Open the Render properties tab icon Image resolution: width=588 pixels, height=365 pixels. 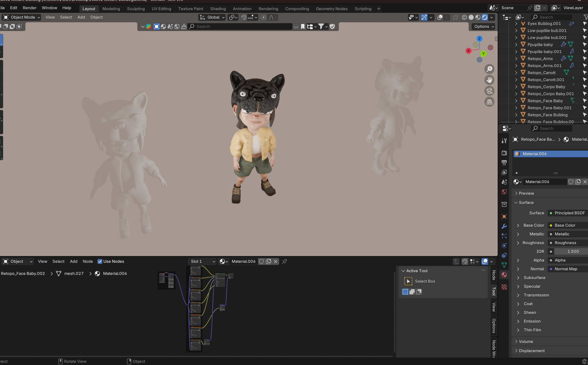point(504,153)
